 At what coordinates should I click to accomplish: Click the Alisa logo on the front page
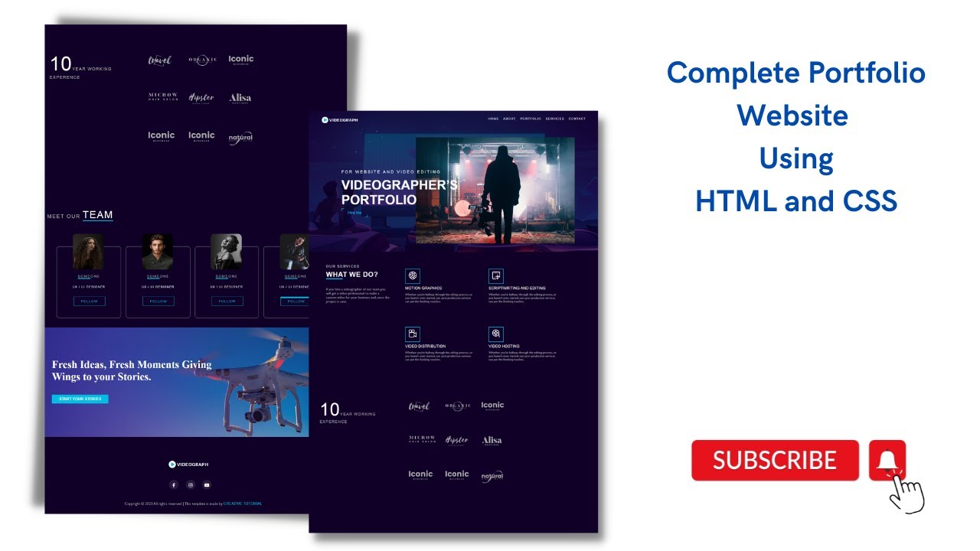492,441
